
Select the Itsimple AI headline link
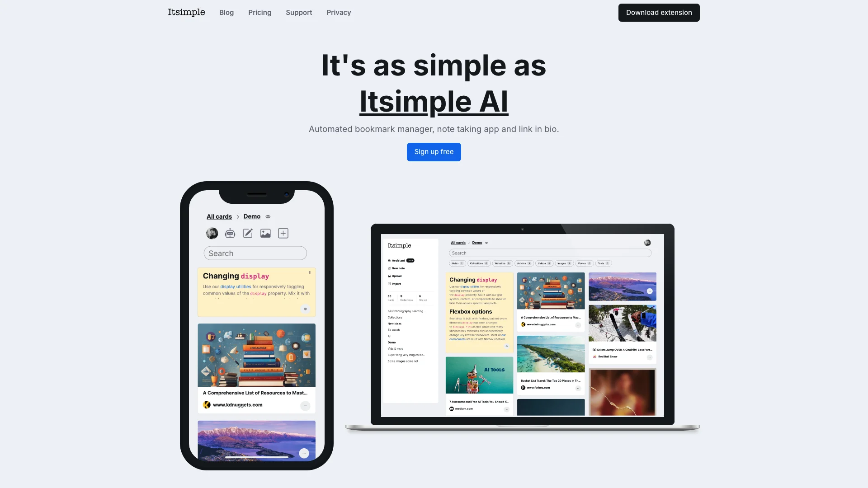pyautogui.click(x=434, y=100)
